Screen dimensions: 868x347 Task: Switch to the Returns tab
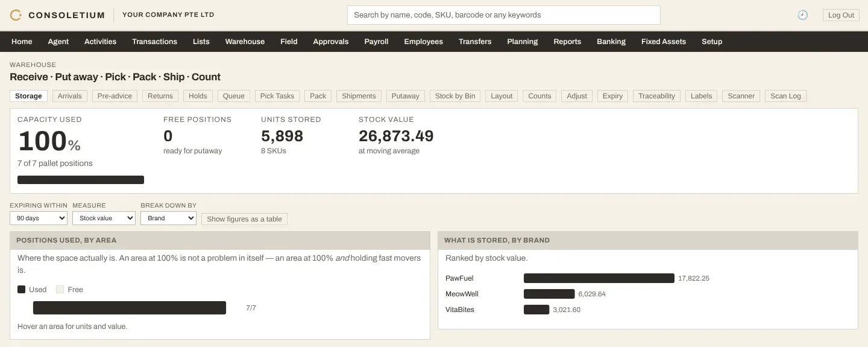point(160,96)
